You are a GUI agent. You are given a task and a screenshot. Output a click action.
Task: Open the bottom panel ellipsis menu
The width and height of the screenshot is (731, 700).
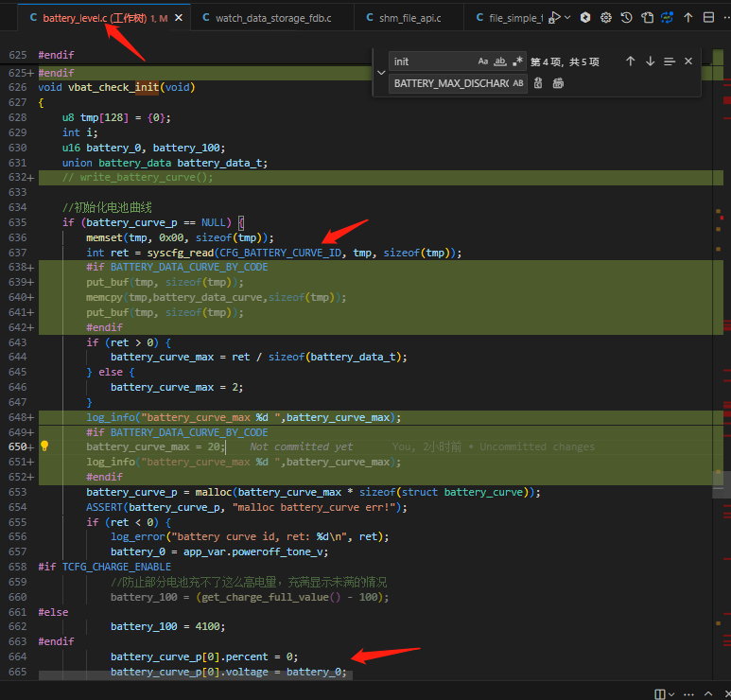coord(688,694)
